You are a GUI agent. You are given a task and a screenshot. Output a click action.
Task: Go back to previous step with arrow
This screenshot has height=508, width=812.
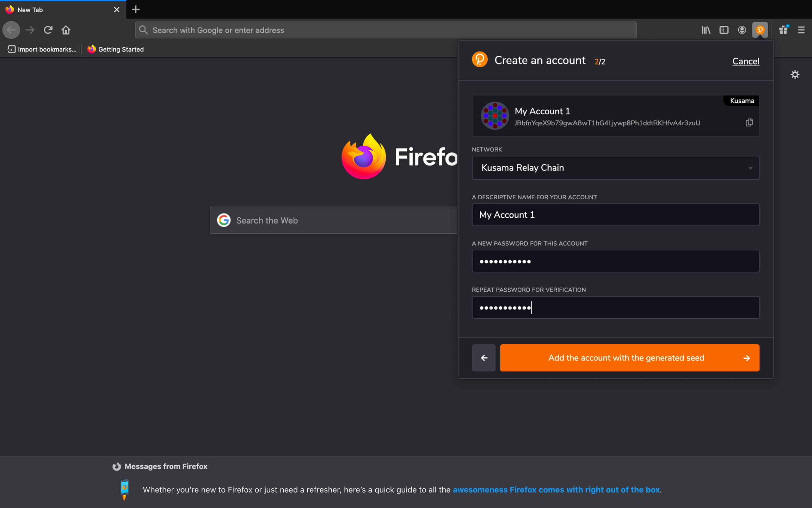(484, 358)
